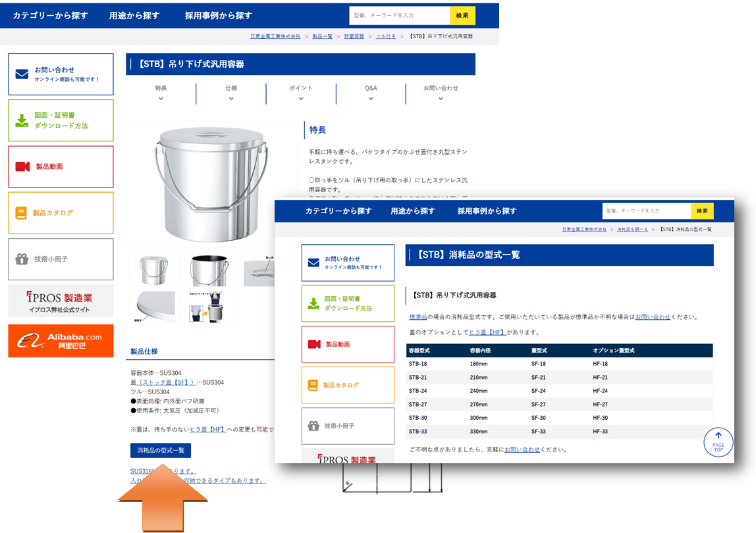Expand the 仕様 dropdown arrow
This screenshot has height=533, width=756.
230,97
